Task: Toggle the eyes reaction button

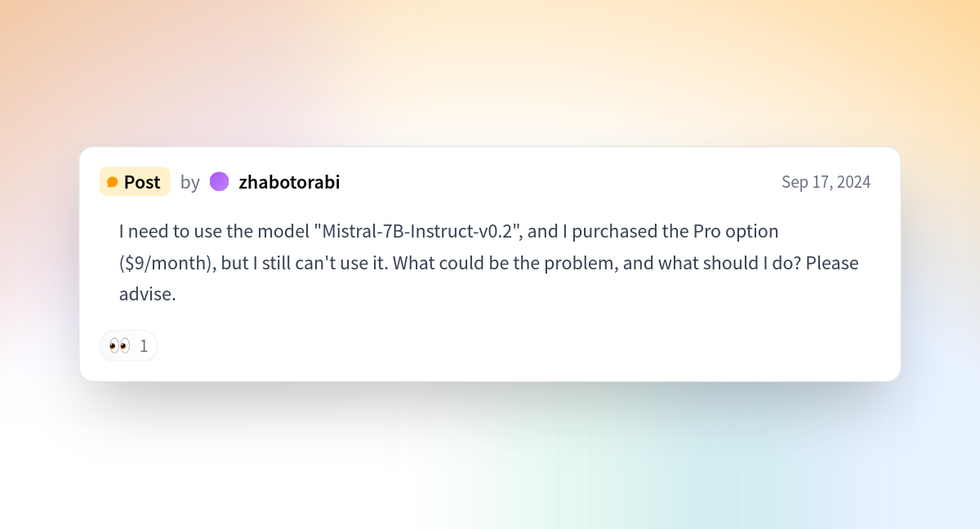Action: [x=129, y=346]
